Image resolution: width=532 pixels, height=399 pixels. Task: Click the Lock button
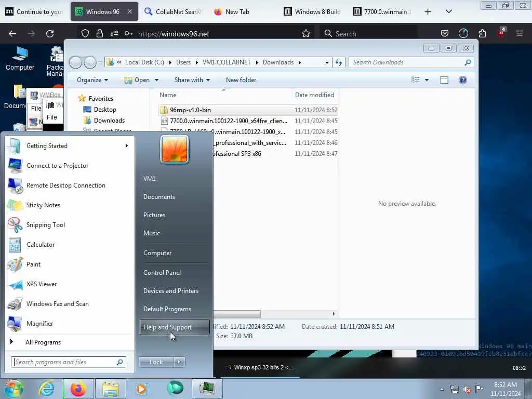[156, 362]
